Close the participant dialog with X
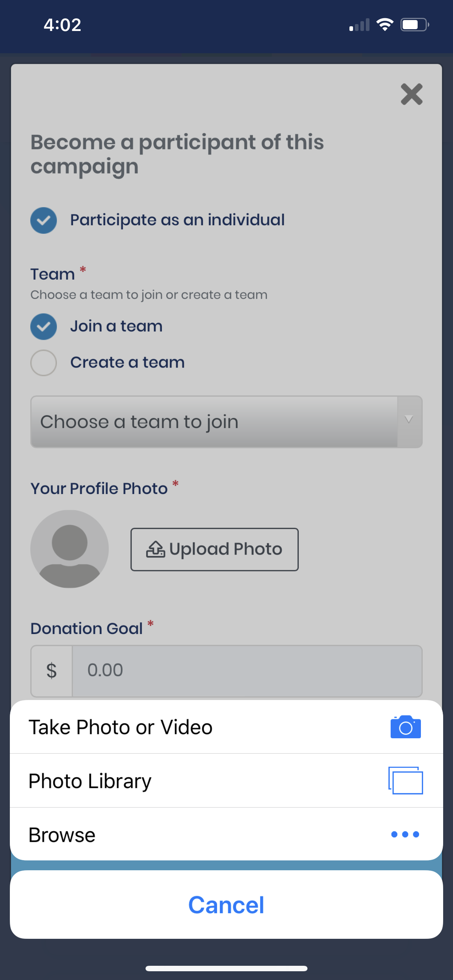The width and height of the screenshot is (453, 980). pyautogui.click(x=411, y=94)
